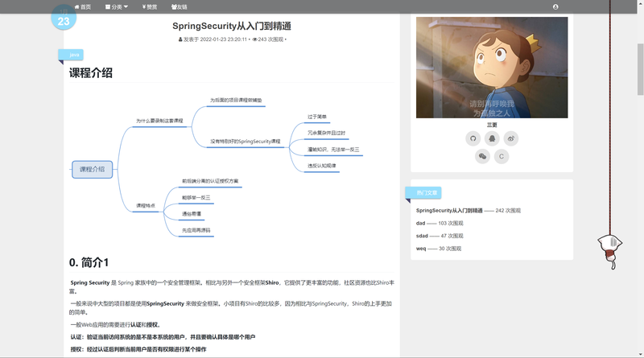Click the article title 'SpringSecurity从入门到精通'

pos(232,26)
